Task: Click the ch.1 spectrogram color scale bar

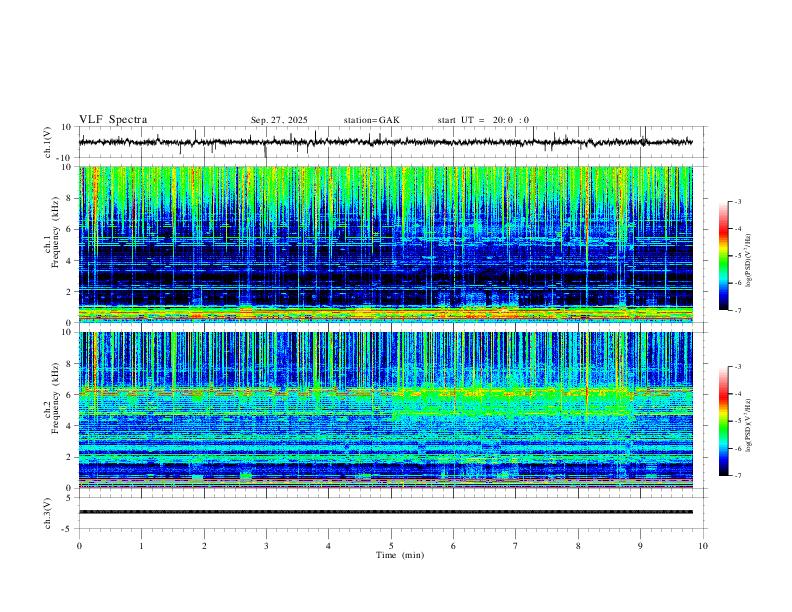Action: pyautogui.click(x=724, y=256)
